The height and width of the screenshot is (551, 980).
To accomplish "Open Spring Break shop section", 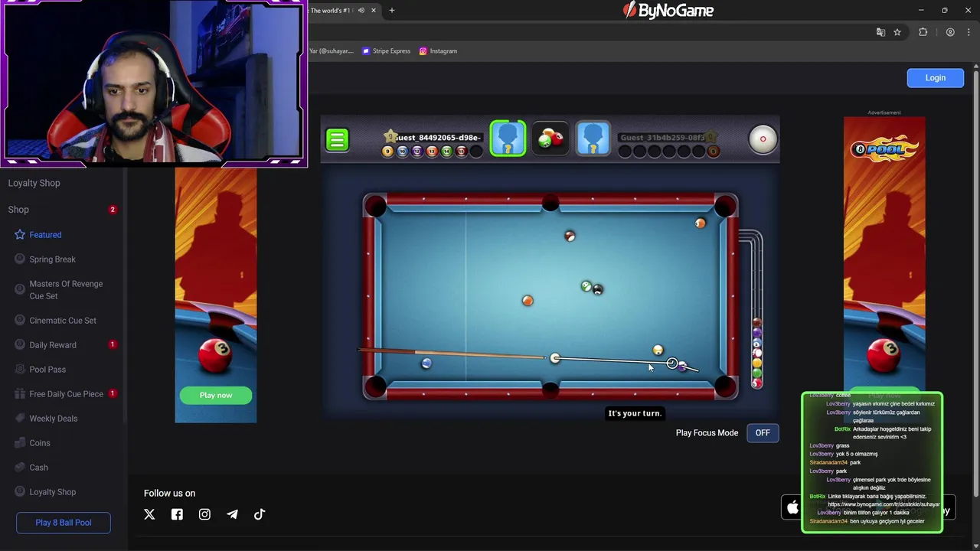I will (52, 259).
